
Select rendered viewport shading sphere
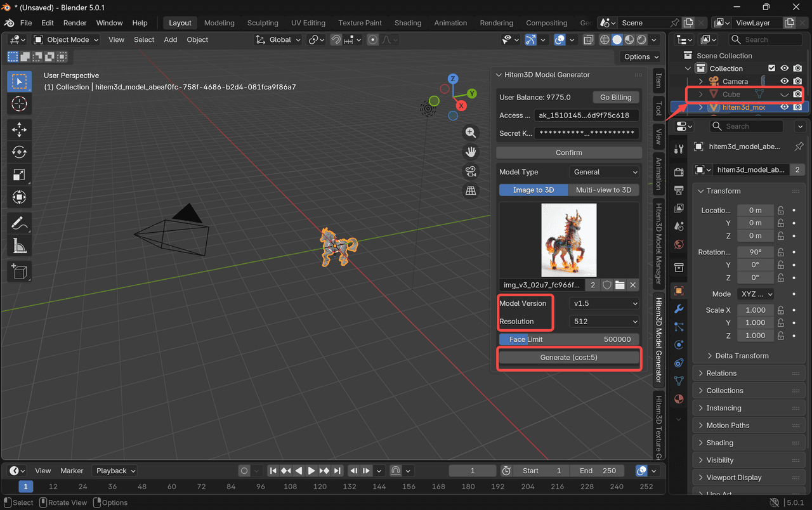pyautogui.click(x=641, y=39)
